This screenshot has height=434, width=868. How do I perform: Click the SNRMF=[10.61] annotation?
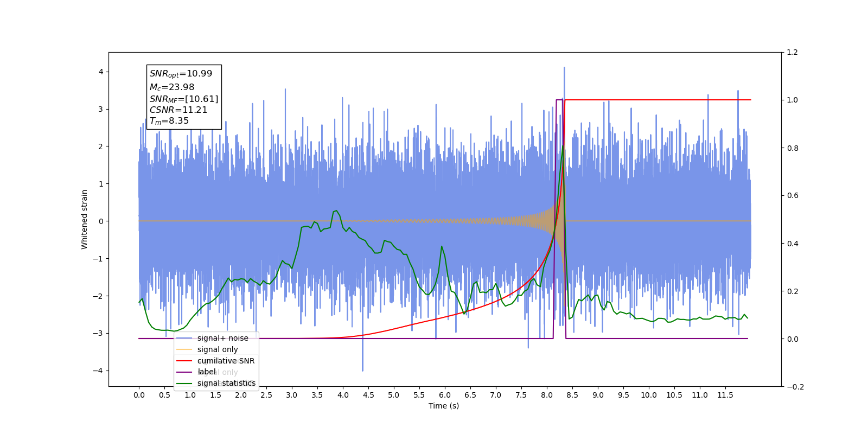click(184, 99)
